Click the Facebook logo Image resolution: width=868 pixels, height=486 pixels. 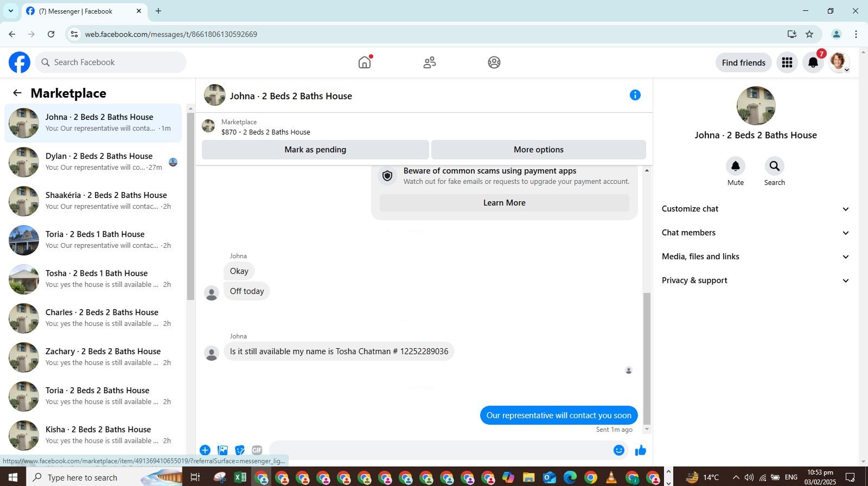[20, 62]
